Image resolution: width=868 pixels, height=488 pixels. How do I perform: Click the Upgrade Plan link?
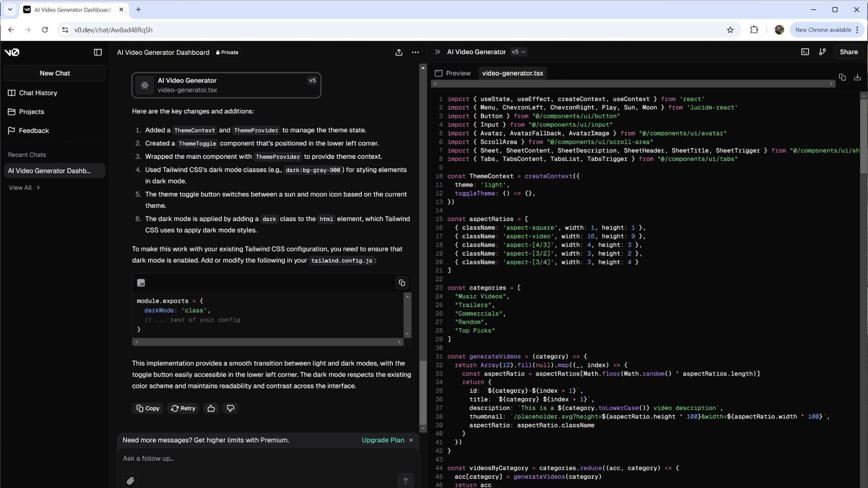coord(382,440)
